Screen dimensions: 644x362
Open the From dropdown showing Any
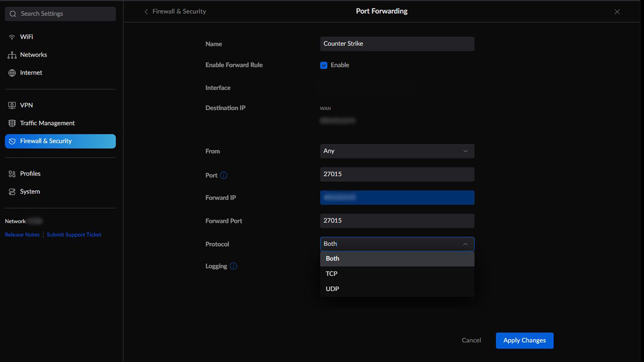[397, 151]
